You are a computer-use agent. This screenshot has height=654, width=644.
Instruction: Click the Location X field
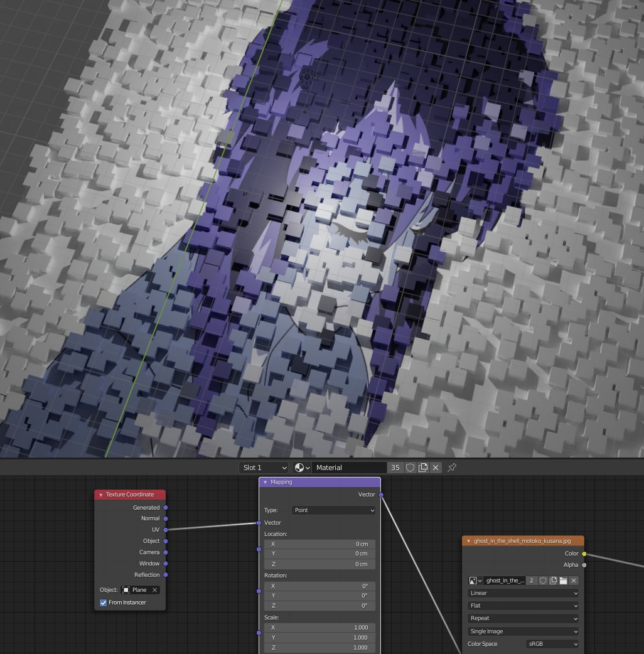pos(319,544)
